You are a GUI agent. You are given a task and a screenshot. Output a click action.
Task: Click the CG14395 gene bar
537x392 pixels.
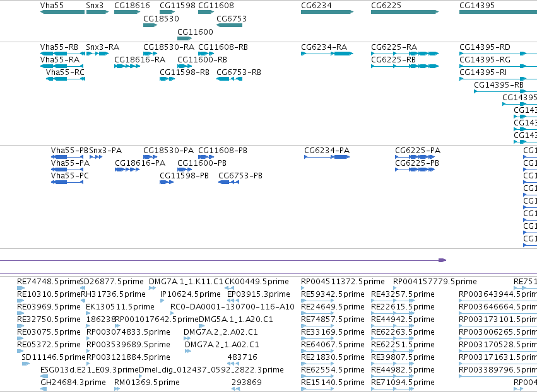pyautogui.click(x=499, y=12)
